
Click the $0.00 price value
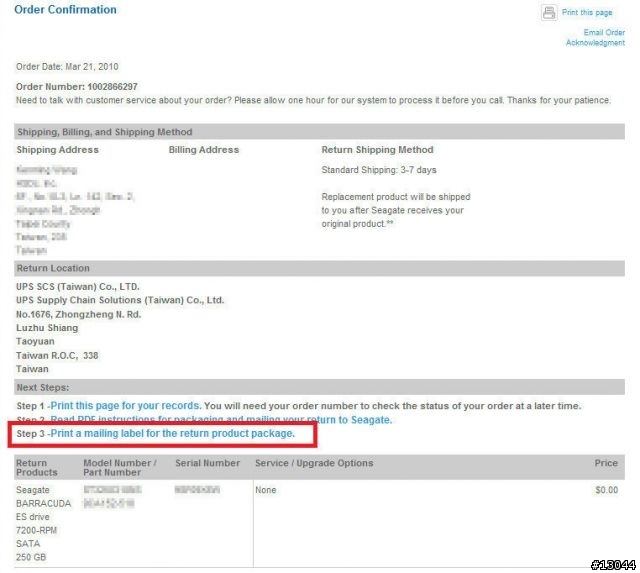coord(607,490)
